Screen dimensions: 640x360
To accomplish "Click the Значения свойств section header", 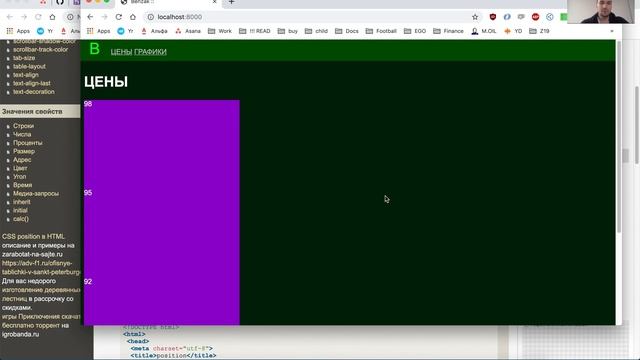I will tap(40, 111).
